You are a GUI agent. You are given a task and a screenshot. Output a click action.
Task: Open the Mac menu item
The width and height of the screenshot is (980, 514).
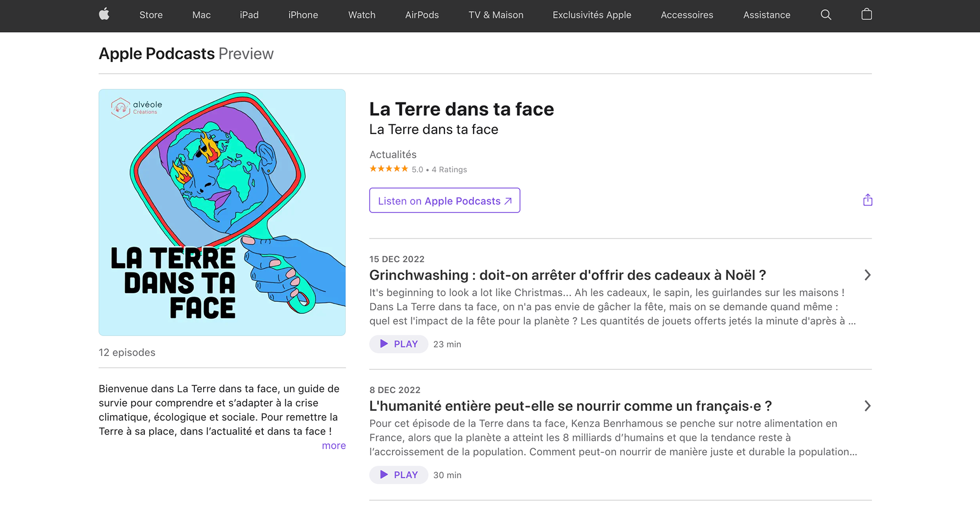(202, 15)
